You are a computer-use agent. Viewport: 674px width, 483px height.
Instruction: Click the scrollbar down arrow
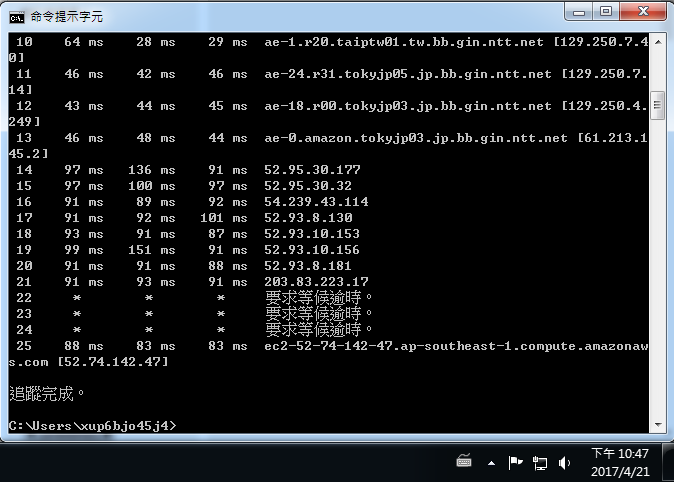click(x=658, y=425)
